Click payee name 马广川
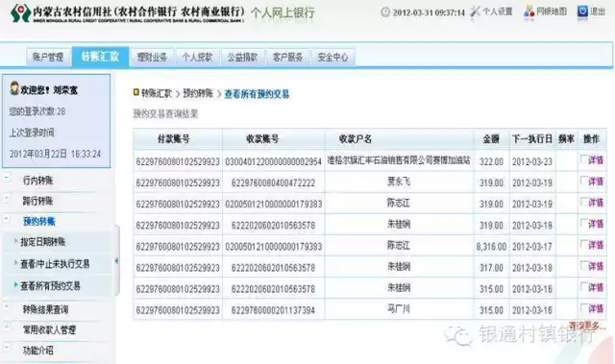 click(399, 308)
